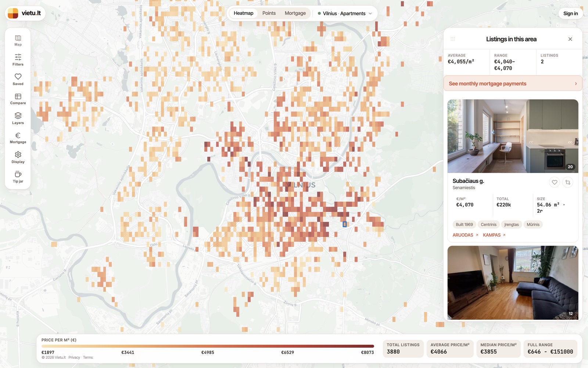Open the Map panel in sidebar
The image size is (588, 368).
[x=18, y=40]
